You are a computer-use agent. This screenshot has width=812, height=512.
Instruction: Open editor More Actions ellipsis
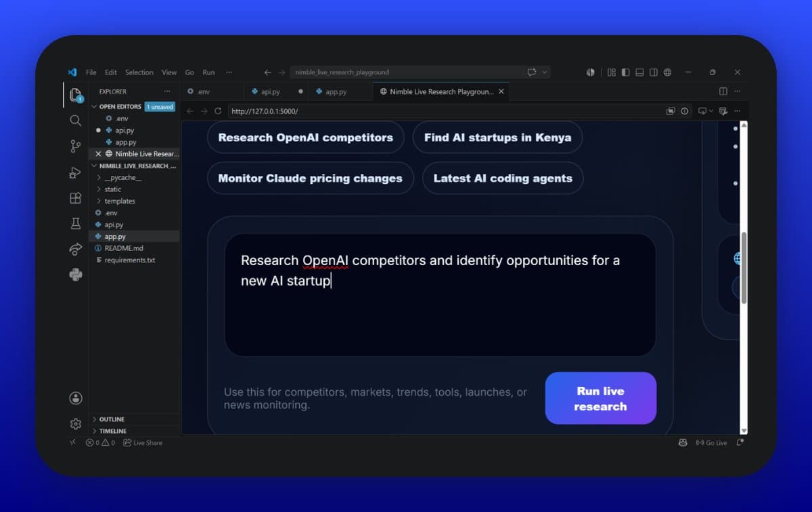(x=737, y=91)
